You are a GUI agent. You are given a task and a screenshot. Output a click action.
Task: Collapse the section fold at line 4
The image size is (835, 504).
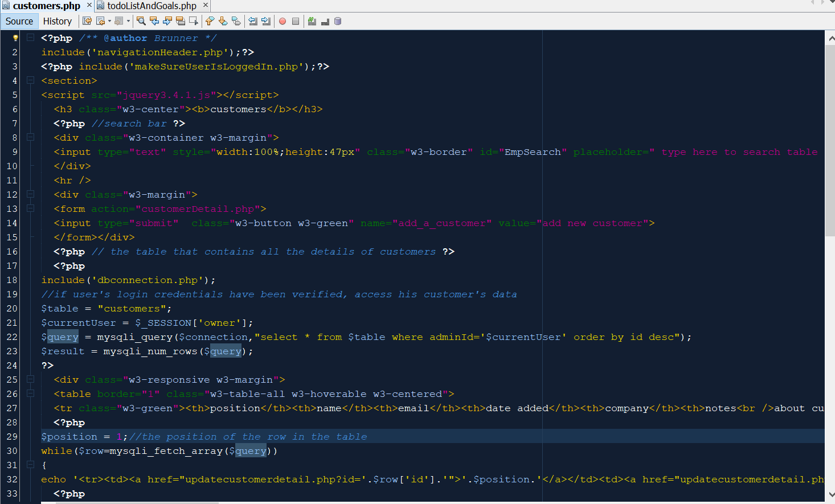click(x=31, y=80)
